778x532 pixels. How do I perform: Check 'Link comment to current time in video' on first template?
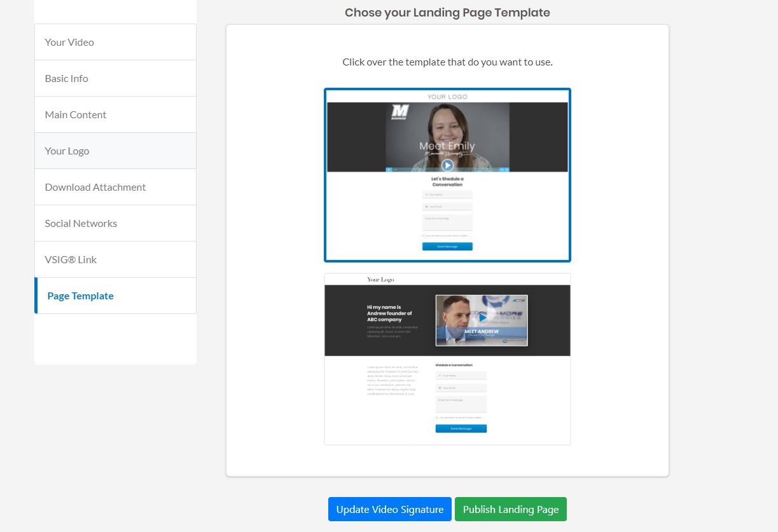(x=423, y=236)
